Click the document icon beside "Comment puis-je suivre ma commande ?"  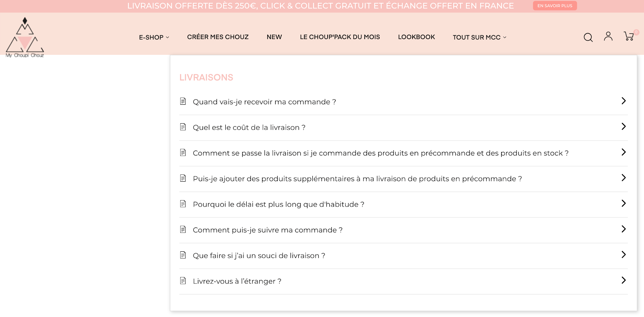click(184, 229)
